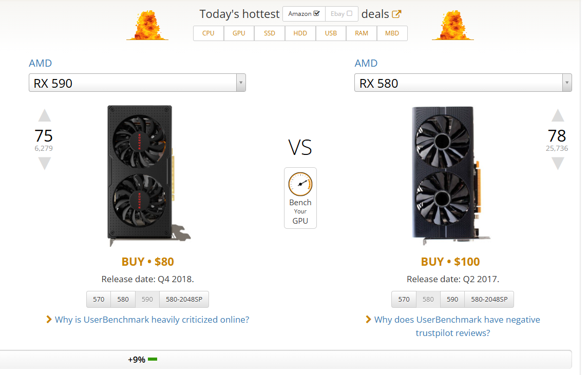Image resolution: width=588 pixels, height=375 pixels.
Task: Downvote the RX 590 with the down arrow
Action: tap(45, 164)
